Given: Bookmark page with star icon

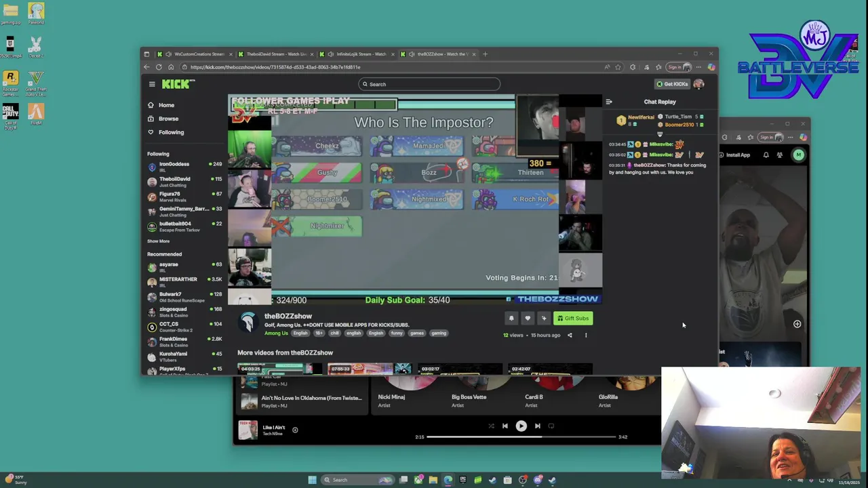Looking at the screenshot, I should pos(618,67).
